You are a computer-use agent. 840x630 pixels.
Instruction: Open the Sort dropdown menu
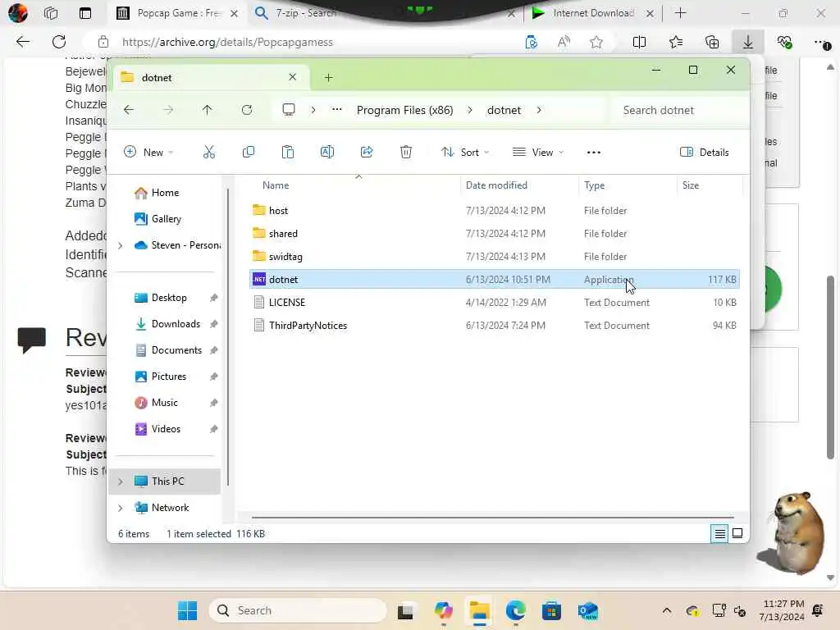(x=465, y=152)
